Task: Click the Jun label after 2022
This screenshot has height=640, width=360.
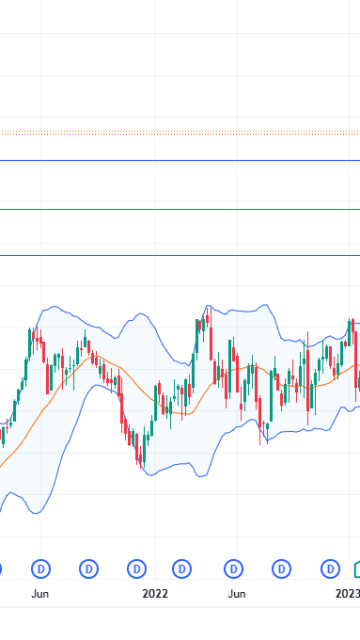Action: click(x=237, y=594)
